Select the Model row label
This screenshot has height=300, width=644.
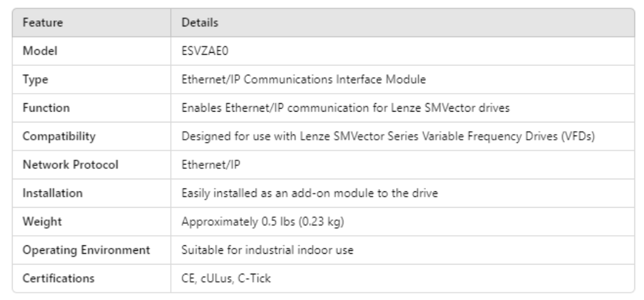click(37, 50)
